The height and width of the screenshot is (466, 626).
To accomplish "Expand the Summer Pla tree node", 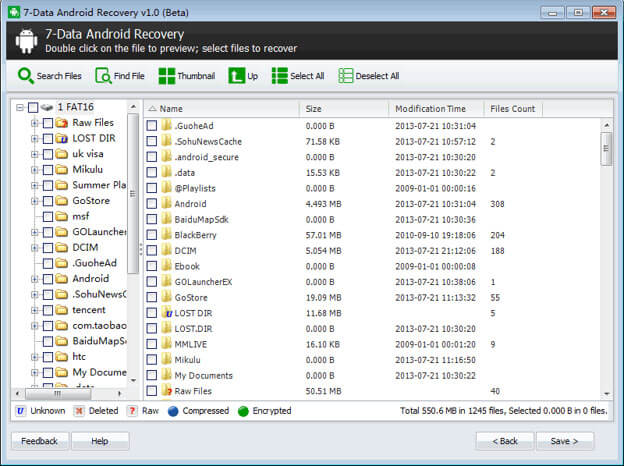I will (x=35, y=185).
